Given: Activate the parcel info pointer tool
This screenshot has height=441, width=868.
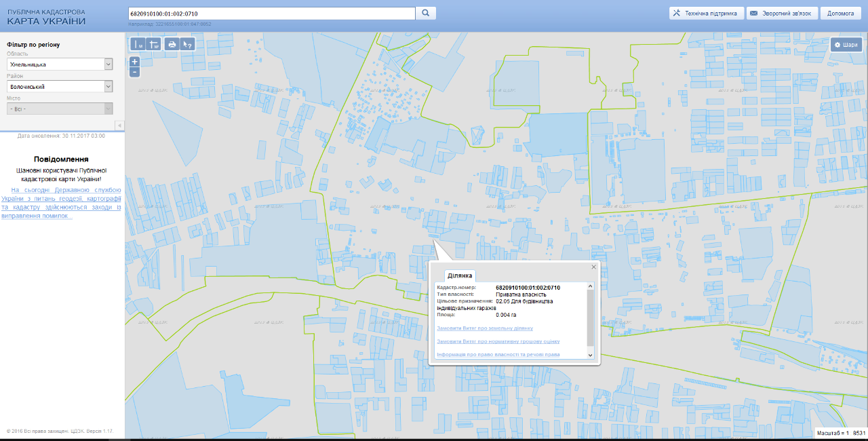Looking at the screenshot, I should coord(189,44).
